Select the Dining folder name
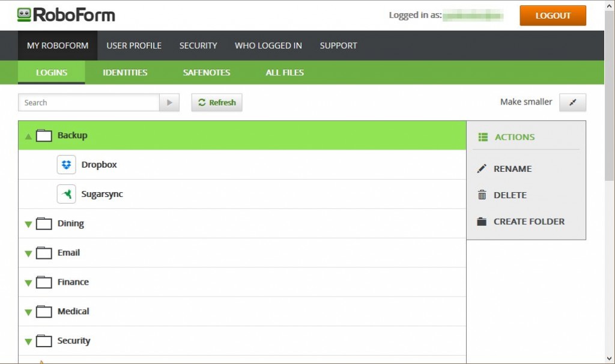 pyautogui.click(x=71, y=223)
